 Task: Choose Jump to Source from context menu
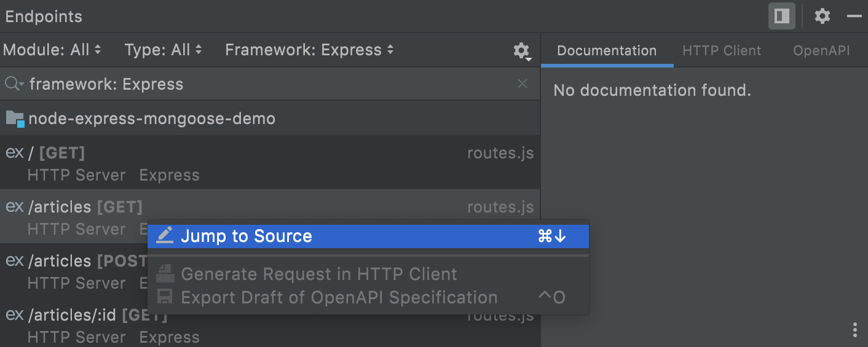[246, 236]
